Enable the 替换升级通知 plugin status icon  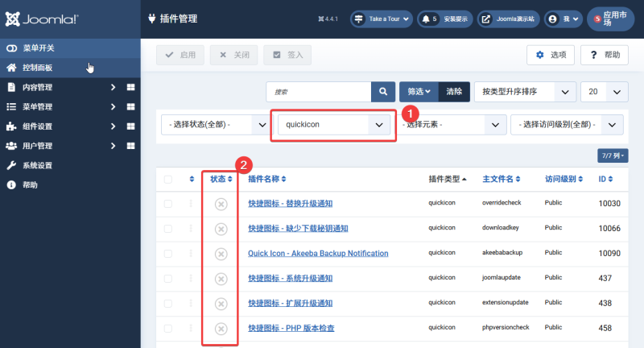221,204
